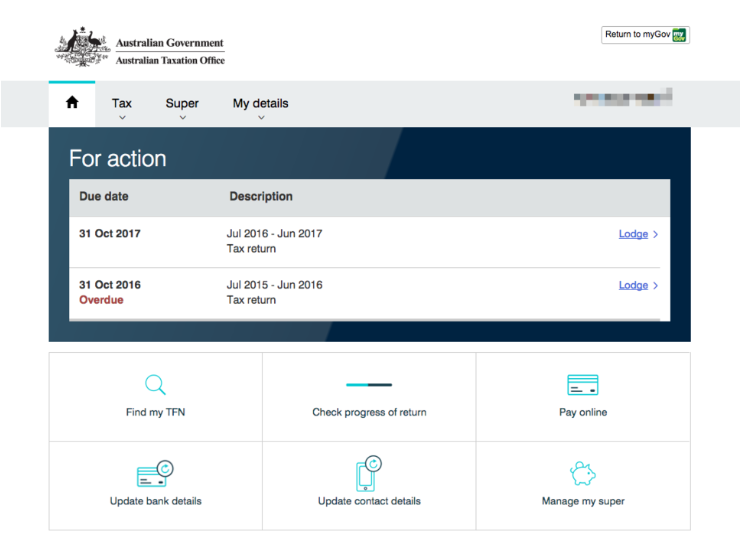742x545 pixels.
Task: Click the arrow beside the overdue Lodge link
Action: 655,285
